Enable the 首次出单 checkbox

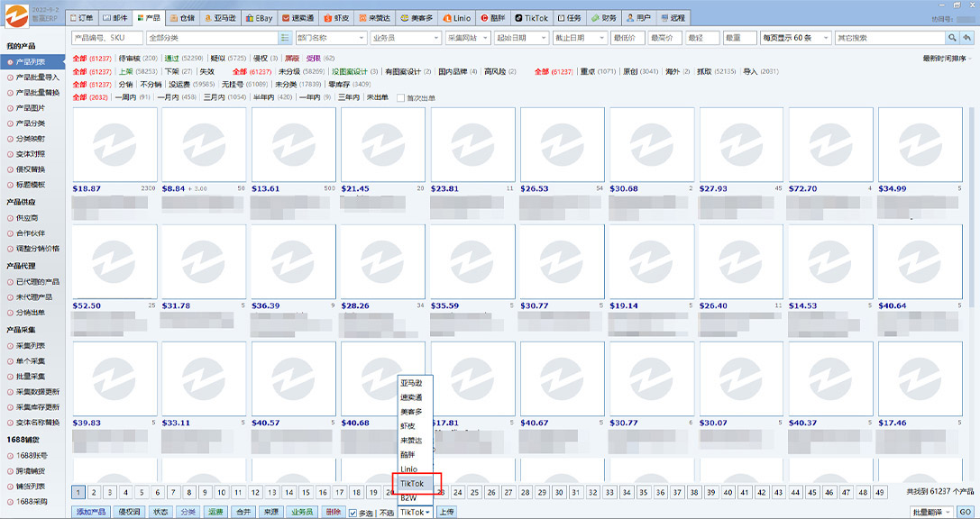click(400, 98)
